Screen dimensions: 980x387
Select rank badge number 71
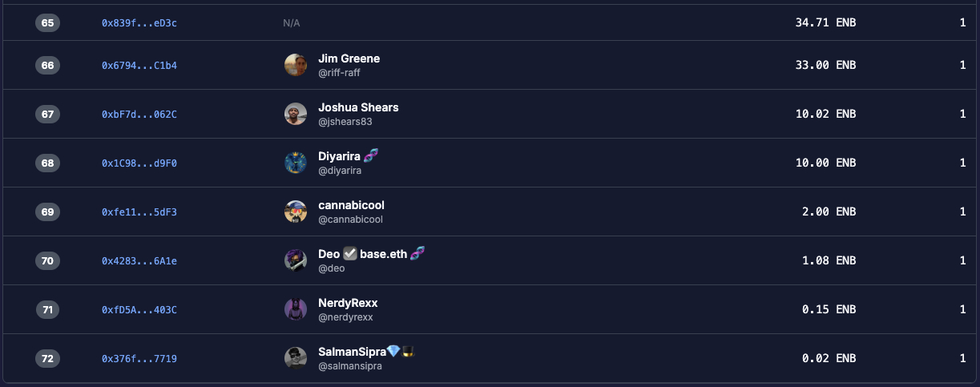[x=47, y=310]
